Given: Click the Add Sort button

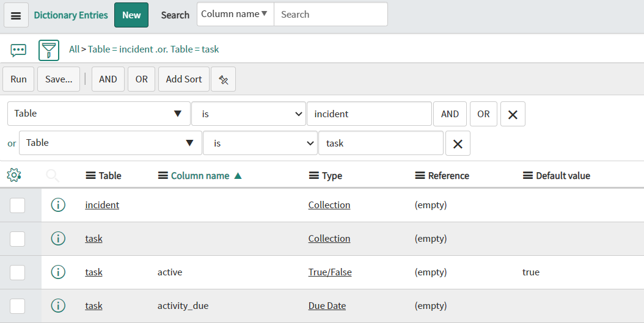Looking at the screenshot, I should tap(184, 79).
